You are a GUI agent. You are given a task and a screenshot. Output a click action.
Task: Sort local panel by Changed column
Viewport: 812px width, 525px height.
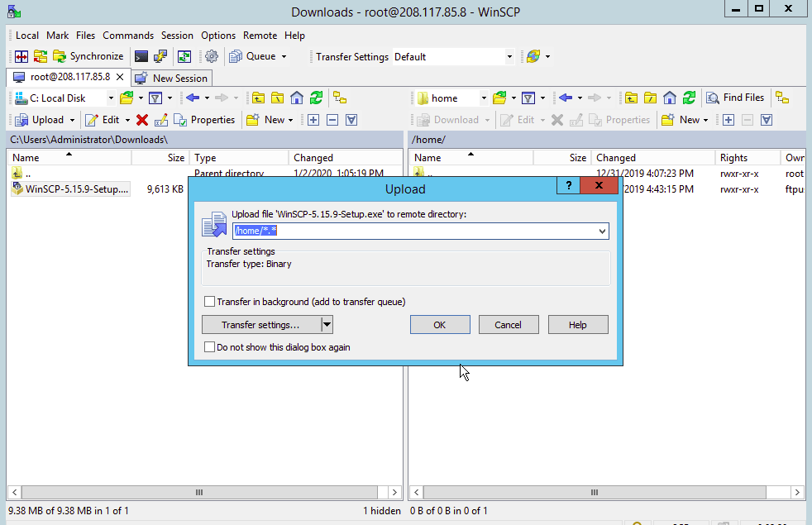(x=345, y=157)
